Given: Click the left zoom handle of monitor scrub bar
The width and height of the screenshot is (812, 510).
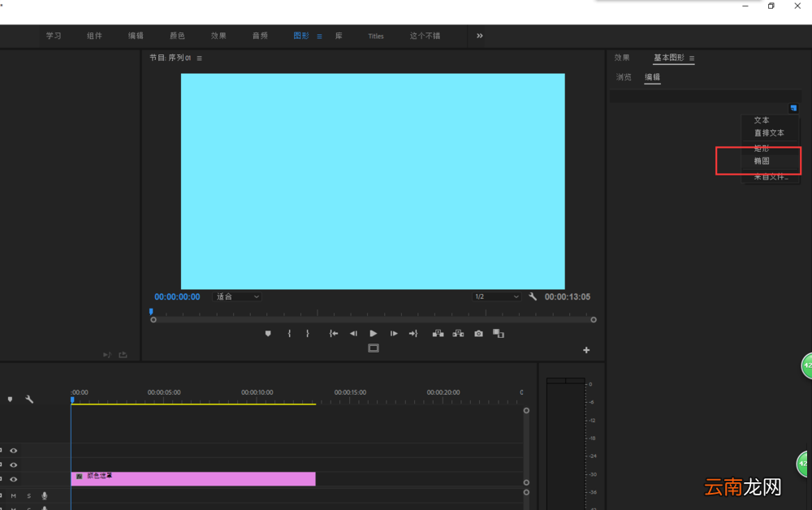Looking at the screenshot, I should (153, 320).
